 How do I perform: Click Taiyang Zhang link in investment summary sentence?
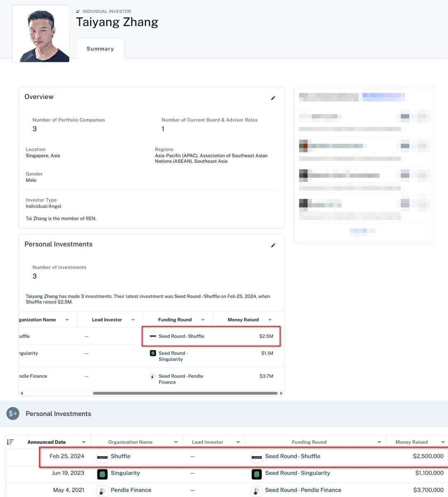(x=42, y=297)
